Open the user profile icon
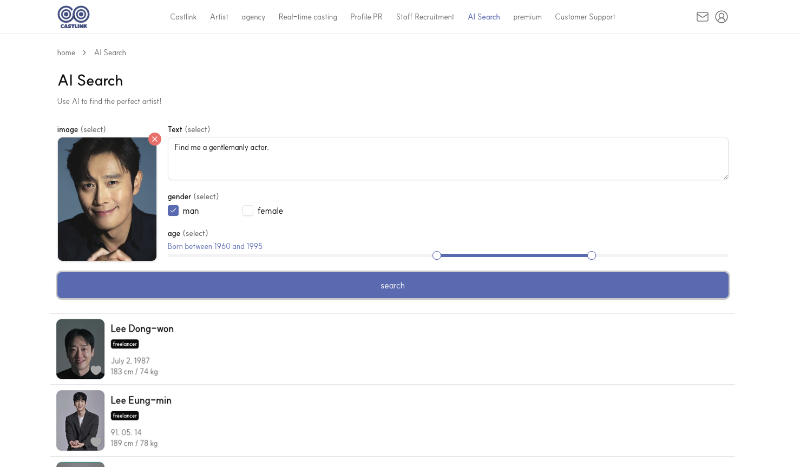Image resolution: width=800 pixels, height=467 pixels. (x=721, y=17)
